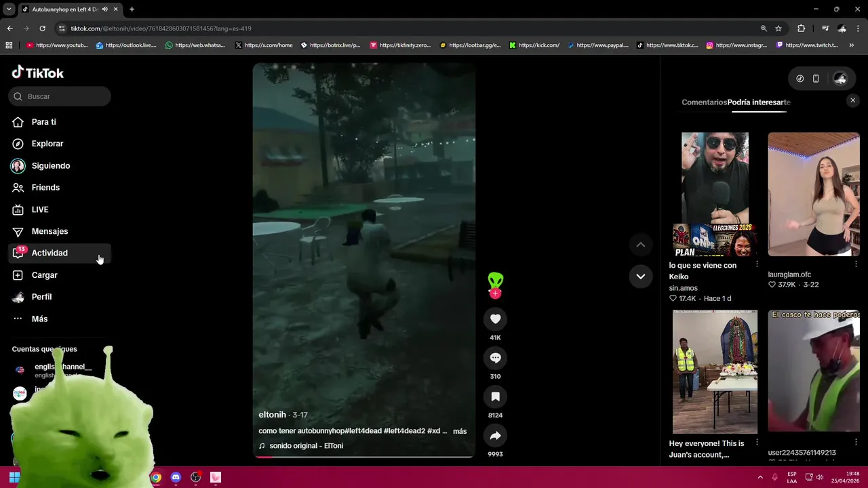Follow creator via red plus badge
This screenshot has width=868, height=488.
point(496,293)
